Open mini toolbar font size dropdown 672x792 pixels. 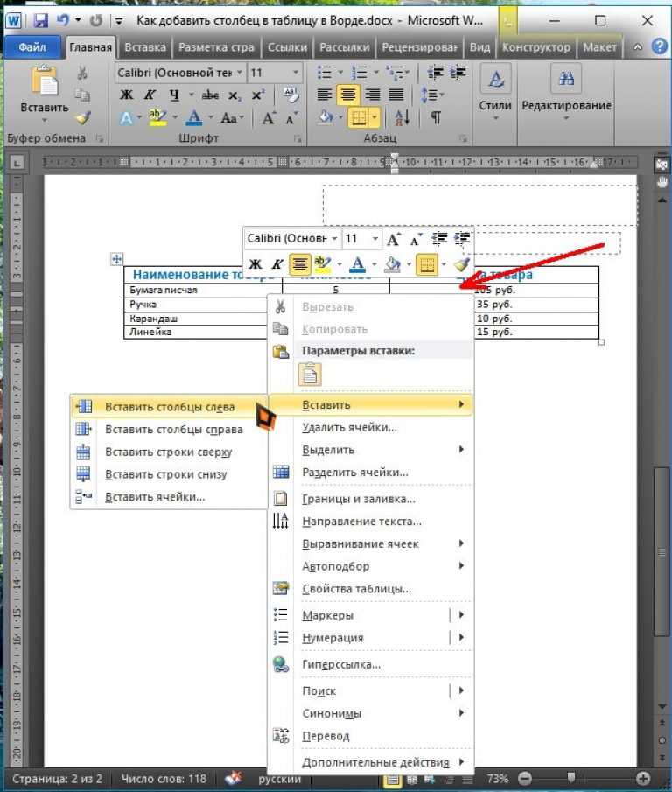point(374,238)
